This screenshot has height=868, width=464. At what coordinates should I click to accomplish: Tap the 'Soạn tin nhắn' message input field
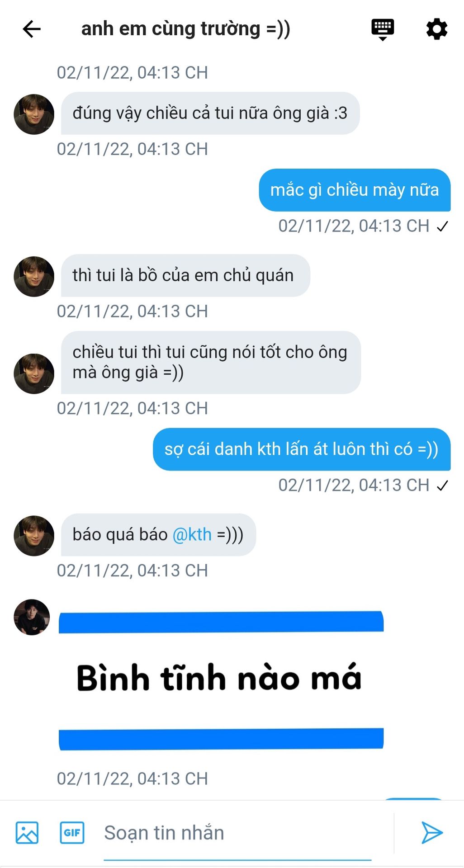(237, 833)
